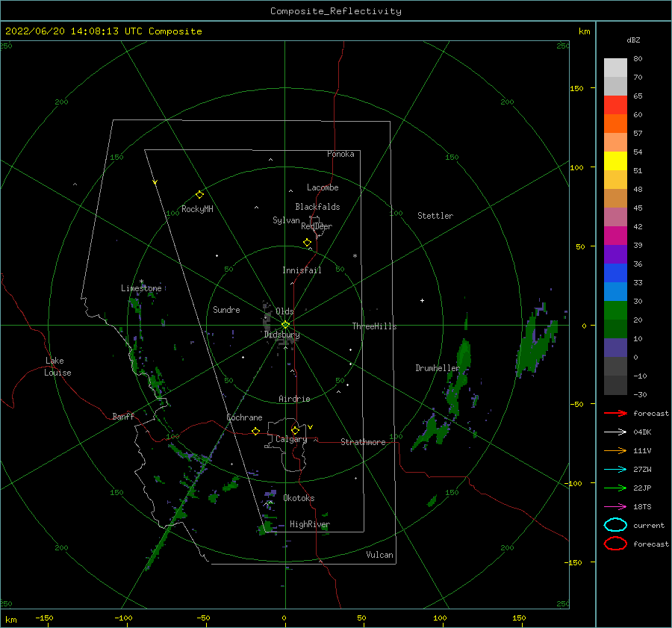Click the 65 dBZ red color swatch
The image size is (672, 628).
tap(615, 105)
